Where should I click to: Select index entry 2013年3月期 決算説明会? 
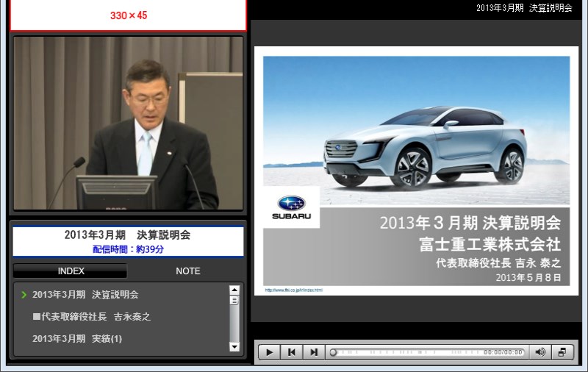85,295
